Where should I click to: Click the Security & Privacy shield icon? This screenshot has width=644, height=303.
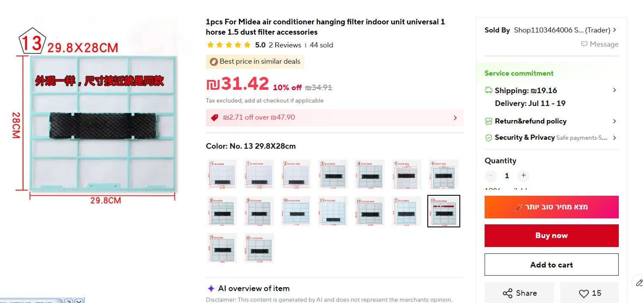(488, 138)
